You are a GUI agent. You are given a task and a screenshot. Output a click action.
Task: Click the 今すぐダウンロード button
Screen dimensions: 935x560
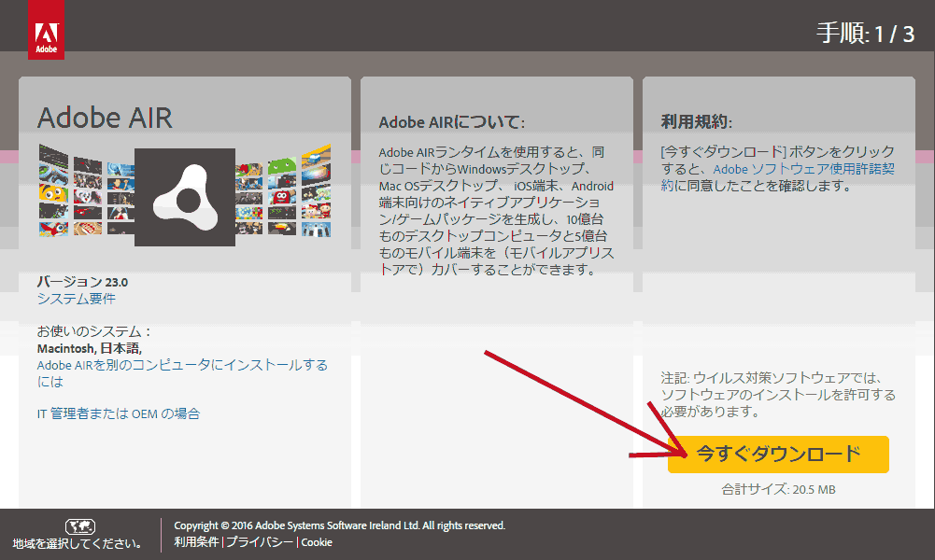click(778, 455)
